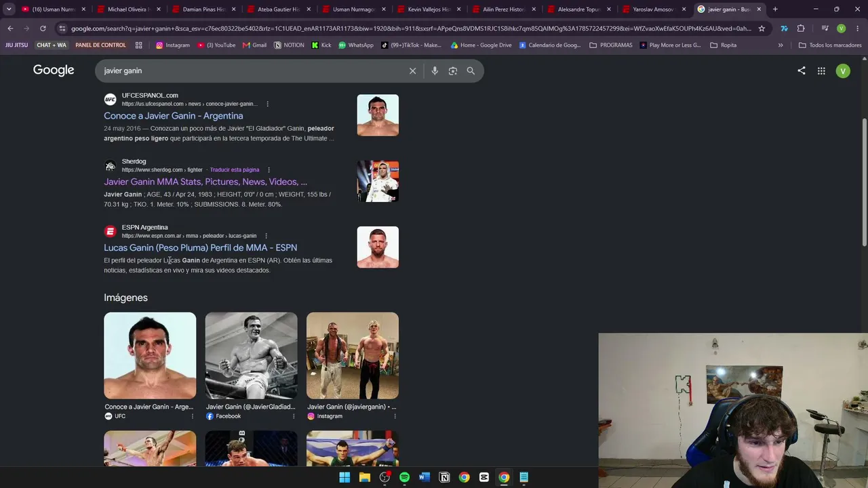Start a voice search with the microphone icon
Image resolution: width=868 pixels, height=488 pixels.
click(435, 70)
